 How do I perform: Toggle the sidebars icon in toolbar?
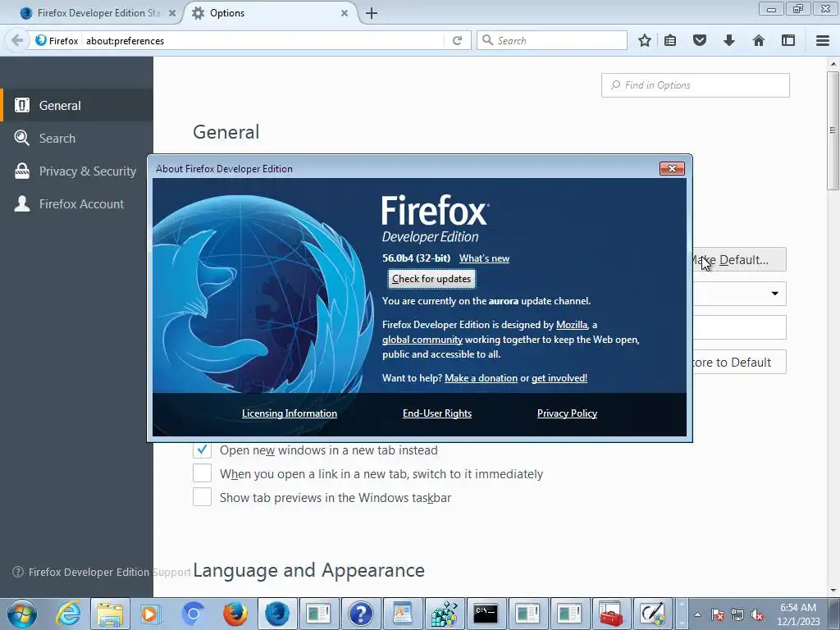(x=788, y=41)
